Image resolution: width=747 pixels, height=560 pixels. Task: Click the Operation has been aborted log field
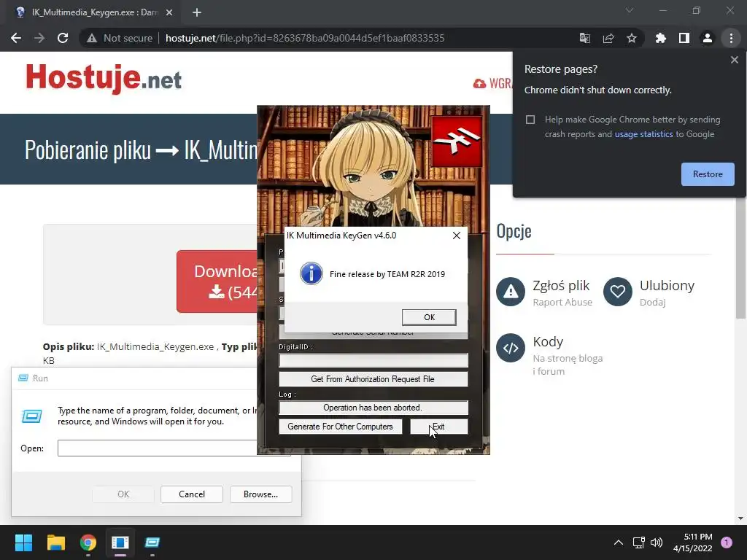coord(373,408)
